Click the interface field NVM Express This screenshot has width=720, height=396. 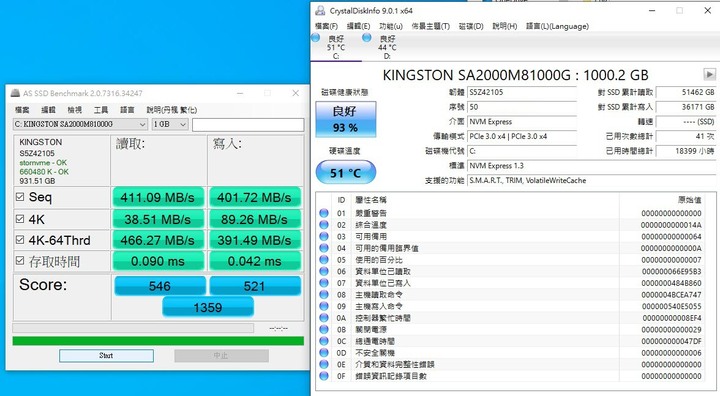[x=522, y=122]
